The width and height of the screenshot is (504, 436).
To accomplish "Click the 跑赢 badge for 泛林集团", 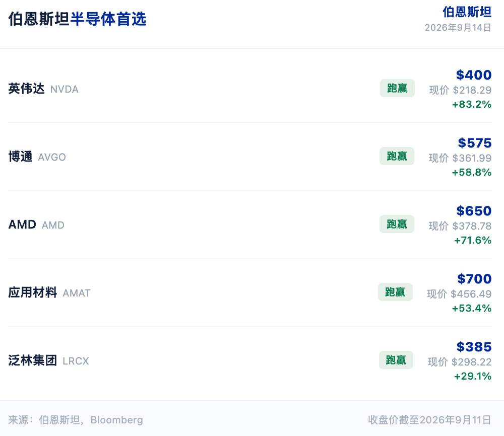I will [x=396, y=360].
